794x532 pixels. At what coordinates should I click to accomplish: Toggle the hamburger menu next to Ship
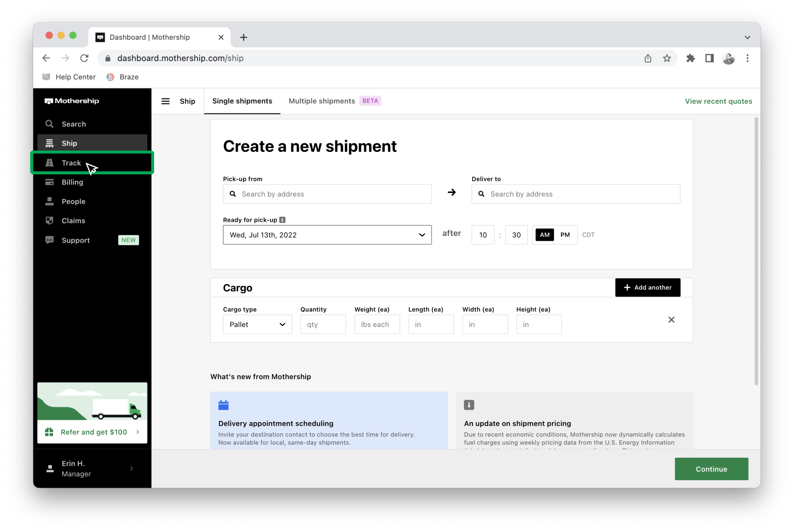point(166,101)
